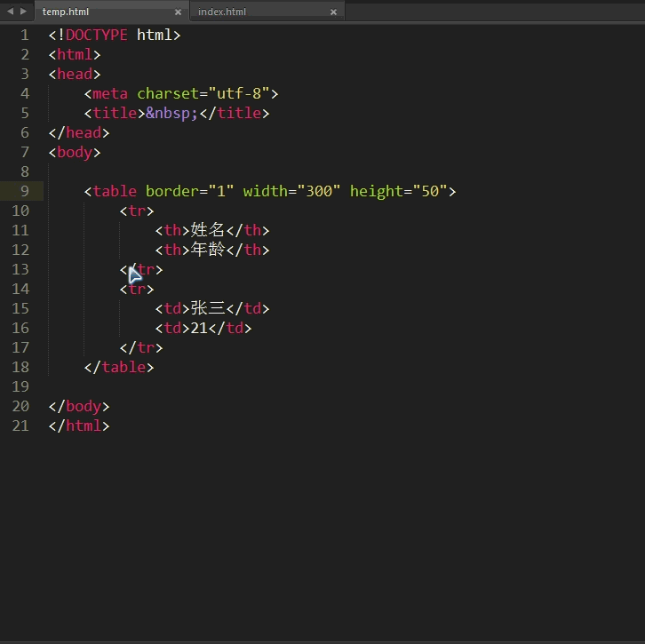This screenshot has width=645, height=644.
Task: Click the empty line 19 in editor
Action: (178, 386)
